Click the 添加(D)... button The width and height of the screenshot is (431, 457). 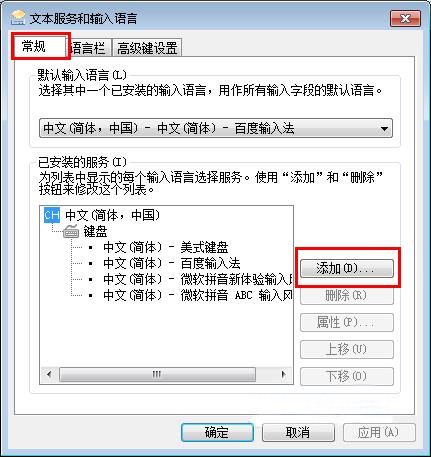tap(347, 269)
